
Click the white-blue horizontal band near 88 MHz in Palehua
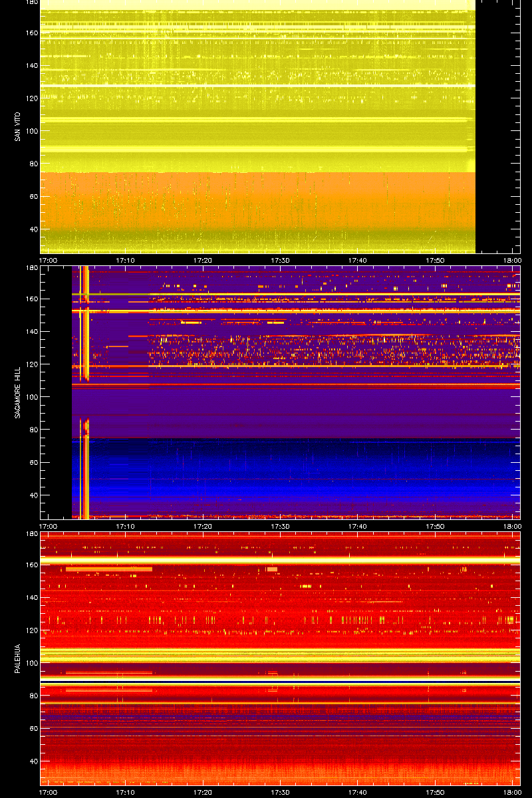click(x=280, y=682)
